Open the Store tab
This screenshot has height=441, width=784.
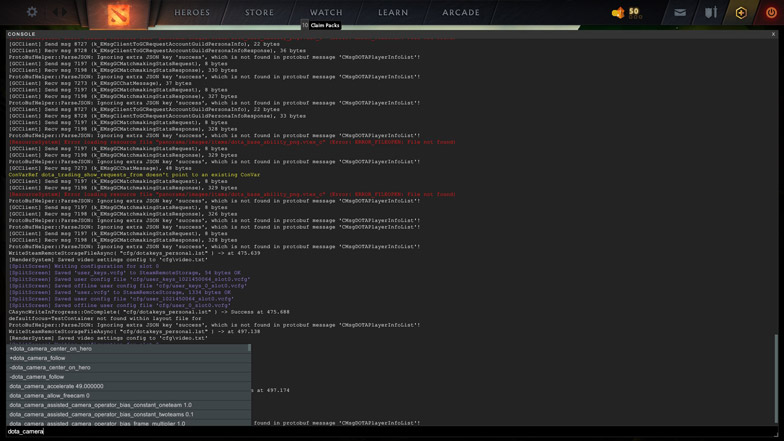[259, 12]
